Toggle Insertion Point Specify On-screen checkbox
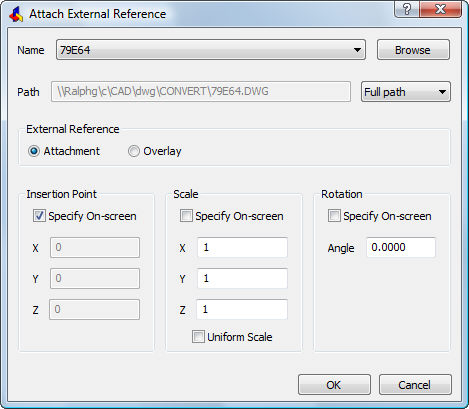This screenshot has width=469, height=409. pyautogui.click(x=39, y=216)
